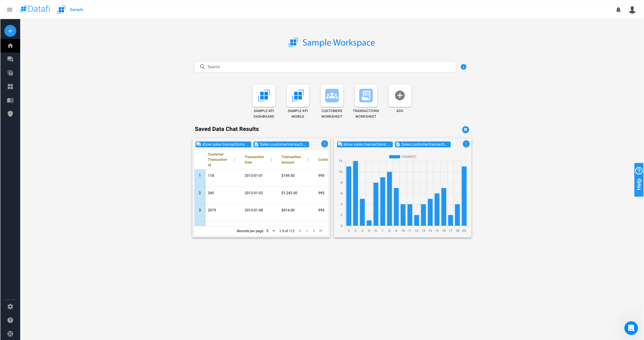Open the Saved Data Chat Results settings gear

point(465,129)
